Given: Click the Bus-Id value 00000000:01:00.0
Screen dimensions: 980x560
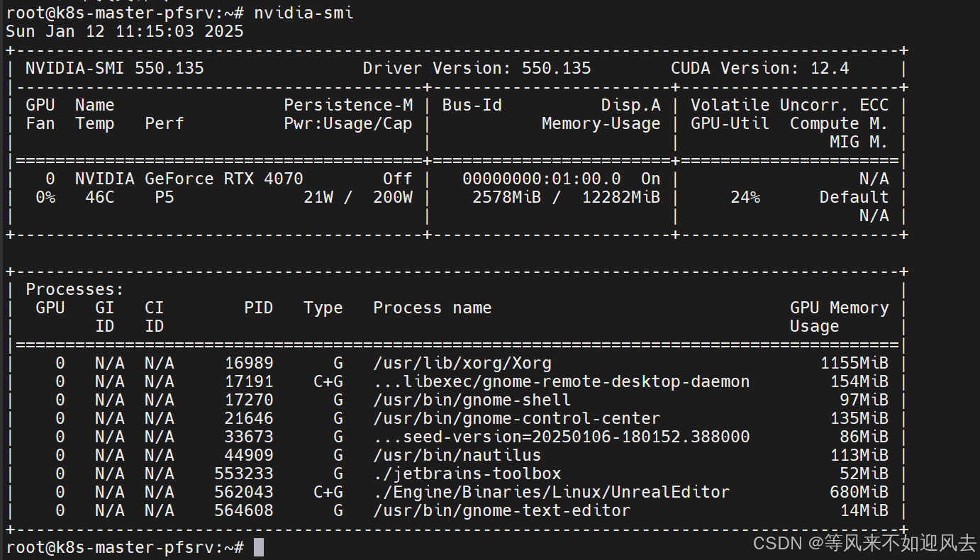Looking at the screenshot, I should pyautogui.click(x=542, y=179).
